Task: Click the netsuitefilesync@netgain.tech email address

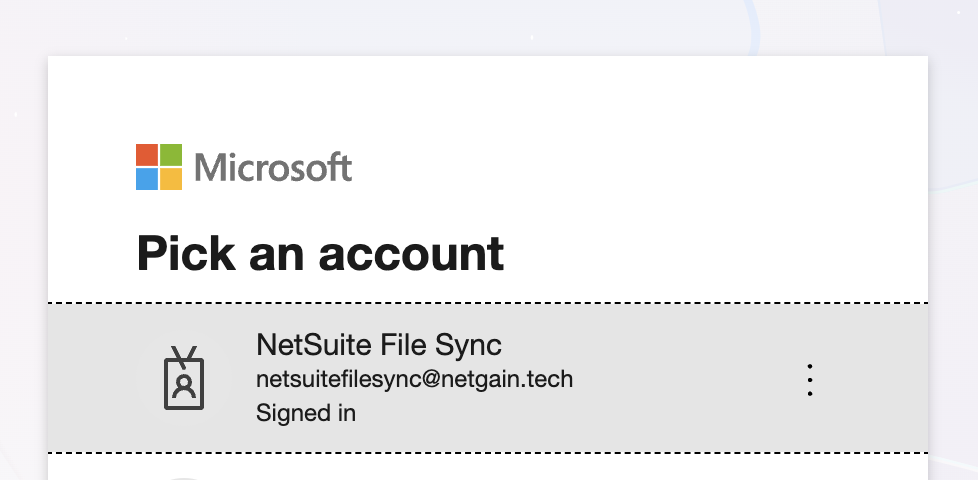Action: pyautogui.click(x=414, y=380)
